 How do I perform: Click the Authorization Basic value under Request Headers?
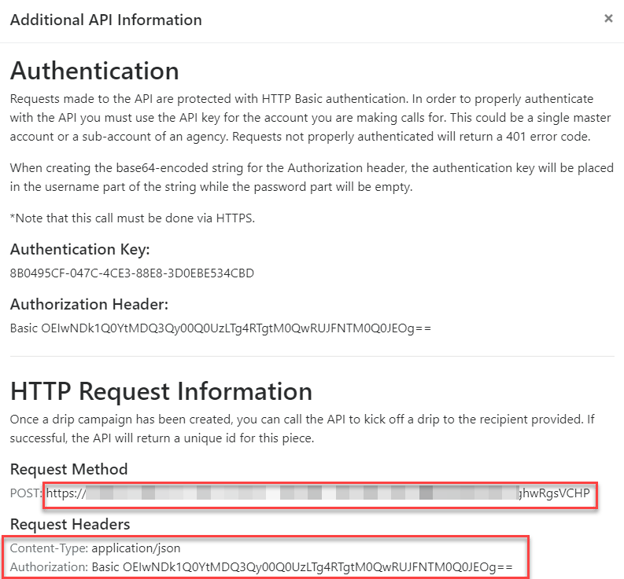pyautogui.click(x=302, y=567)
